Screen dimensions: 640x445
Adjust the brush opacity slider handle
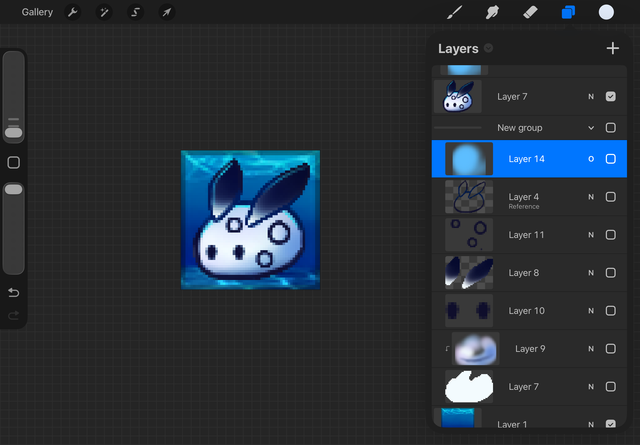13,189
